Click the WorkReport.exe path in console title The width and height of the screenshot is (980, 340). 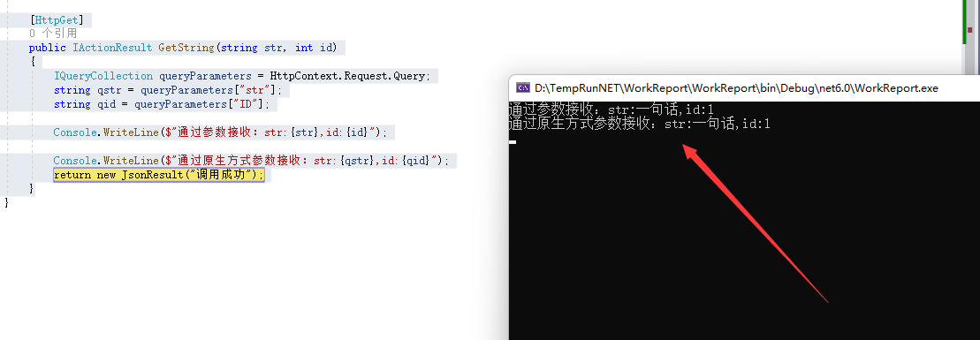(x=736, y=88)
